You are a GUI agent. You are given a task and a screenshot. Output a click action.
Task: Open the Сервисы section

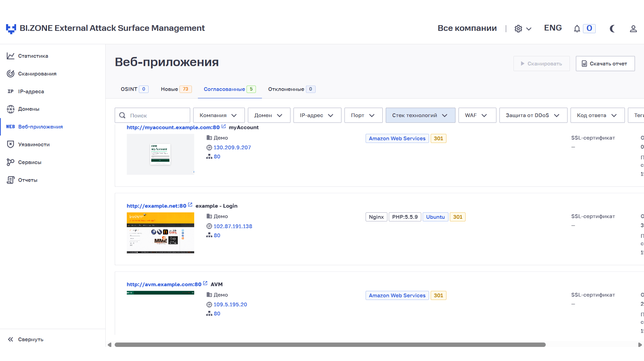point(30,162)
